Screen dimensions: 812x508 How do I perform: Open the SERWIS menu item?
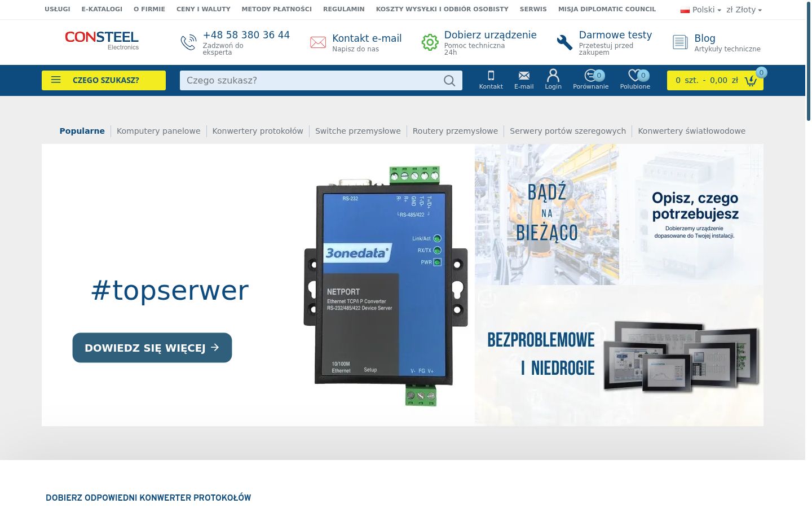(533, 9)
